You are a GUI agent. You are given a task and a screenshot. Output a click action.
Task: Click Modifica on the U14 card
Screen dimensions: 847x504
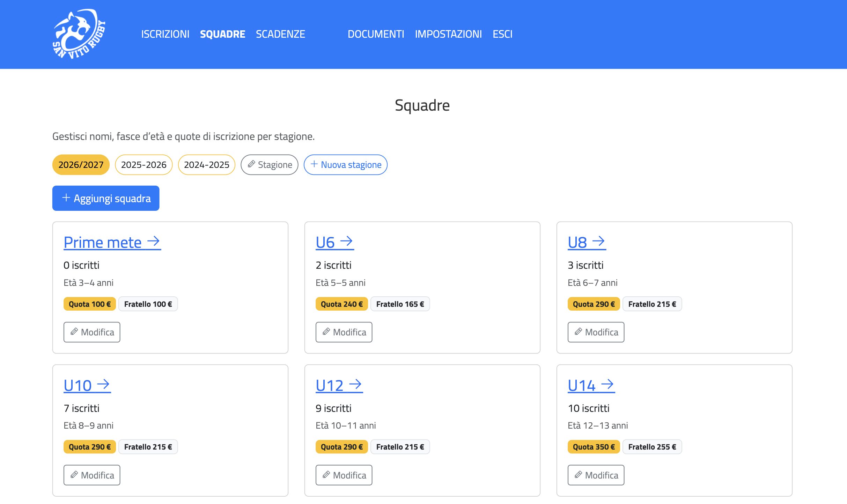point(596,475)
